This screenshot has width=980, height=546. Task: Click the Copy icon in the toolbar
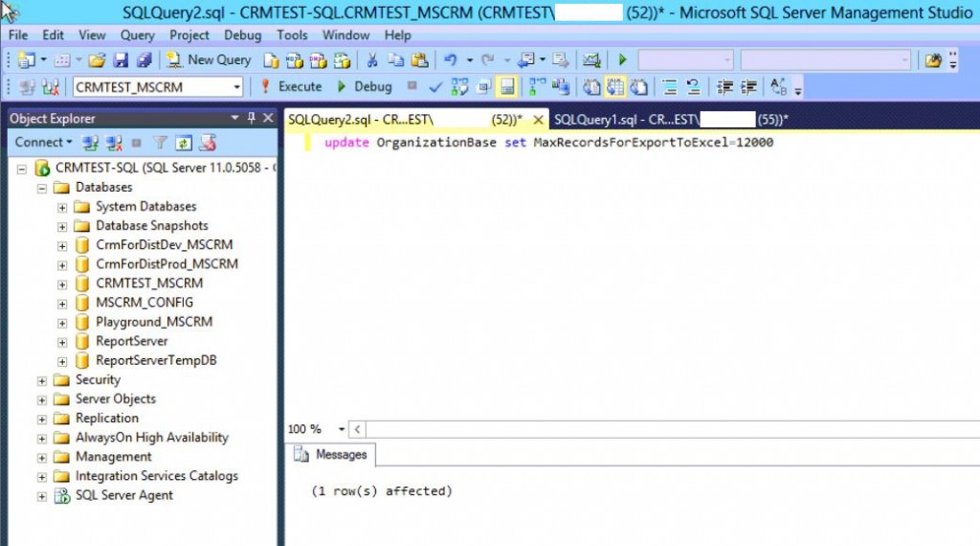tap(395, 60)
